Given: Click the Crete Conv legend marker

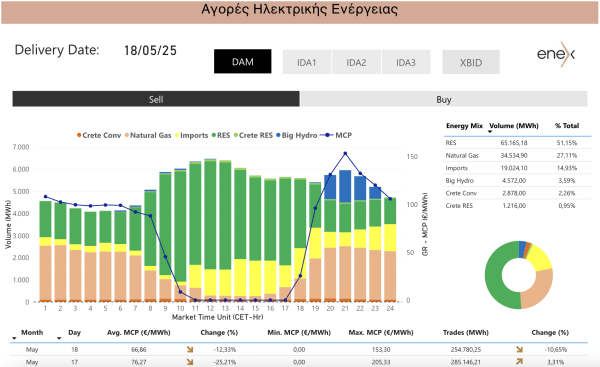Looking at the screenshot, I should click(x=79, y=135).
